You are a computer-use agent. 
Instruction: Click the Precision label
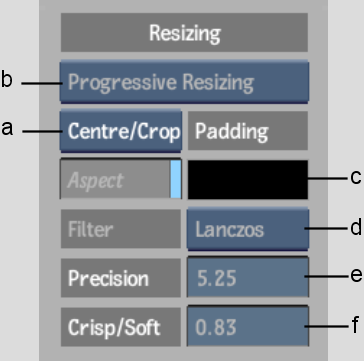click(x=121, y=278)
